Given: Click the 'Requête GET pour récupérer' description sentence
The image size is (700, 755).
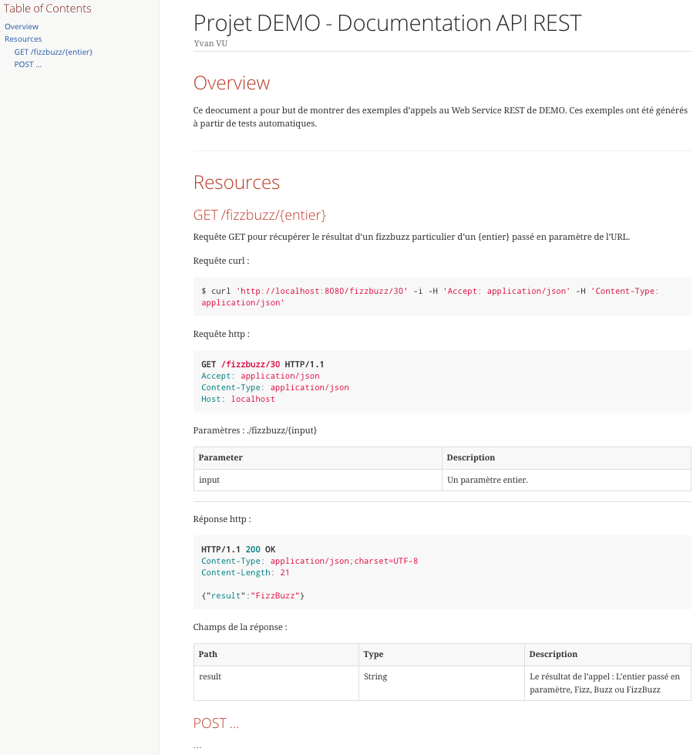Looking at the screenshot, I should [412, 237].
